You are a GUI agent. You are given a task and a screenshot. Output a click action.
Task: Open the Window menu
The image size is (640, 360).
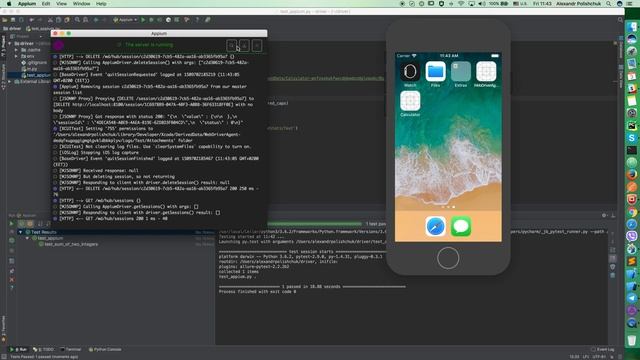click(81, 4)
